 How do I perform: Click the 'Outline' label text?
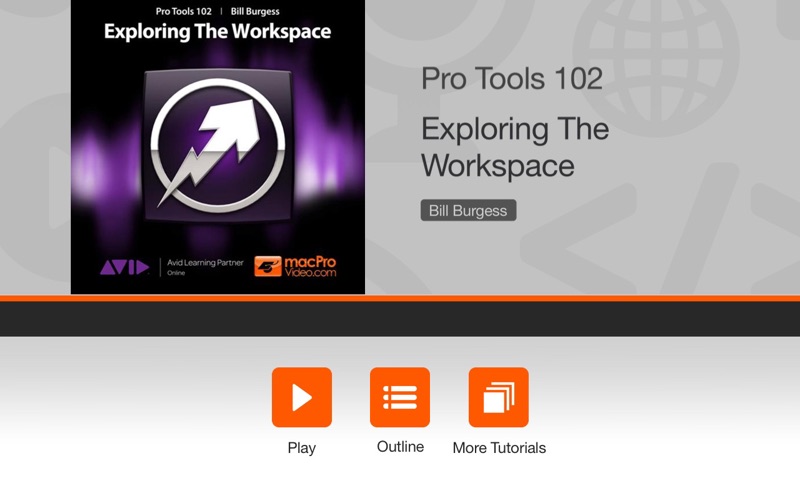pyautogui.click(x=401, y=446)
